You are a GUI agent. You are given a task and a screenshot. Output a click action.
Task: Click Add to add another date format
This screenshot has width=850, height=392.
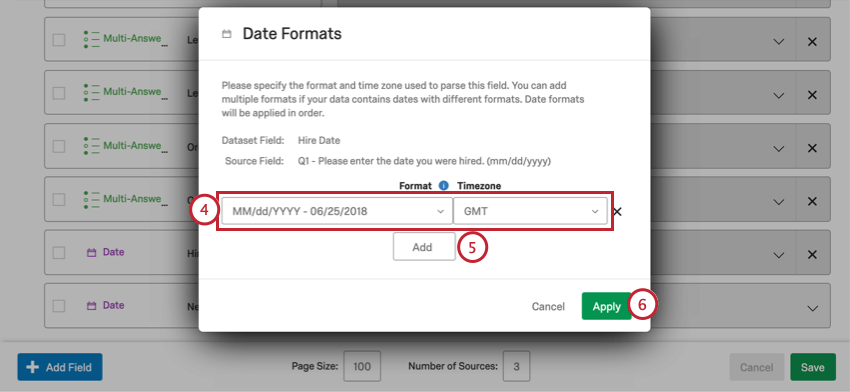click(424, 247)
